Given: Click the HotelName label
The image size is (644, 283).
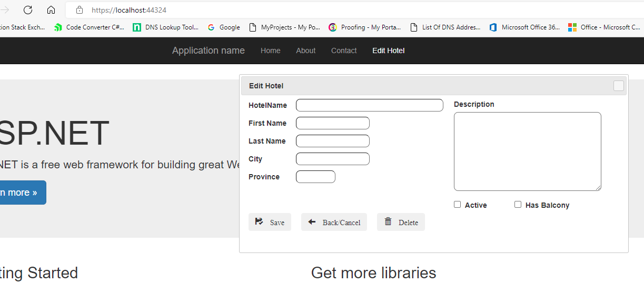Looking at the screenshot, I should (x=267, y=105).
